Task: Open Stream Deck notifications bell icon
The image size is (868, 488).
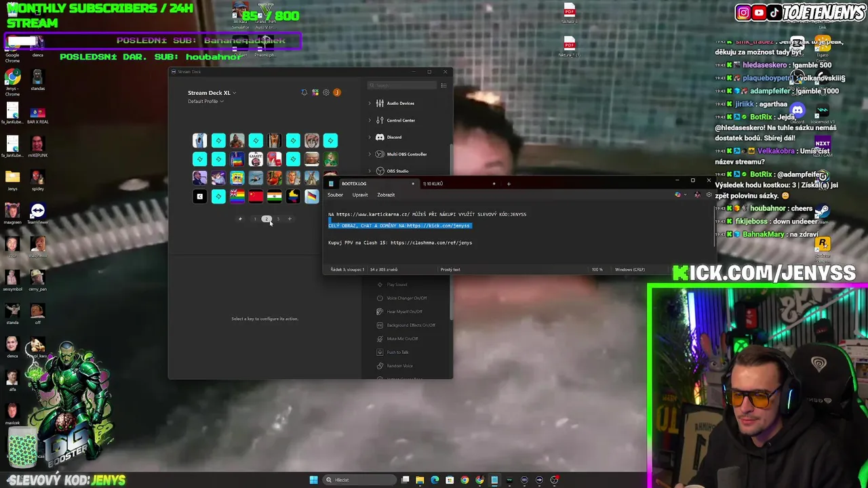Action: point(304,92)
